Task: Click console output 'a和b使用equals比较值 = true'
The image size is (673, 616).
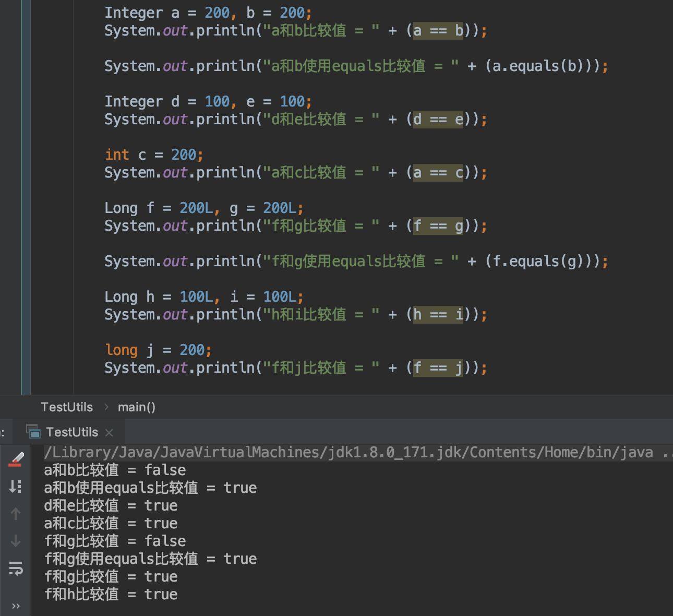Action: pyautogui.click(x=150, y=488)
